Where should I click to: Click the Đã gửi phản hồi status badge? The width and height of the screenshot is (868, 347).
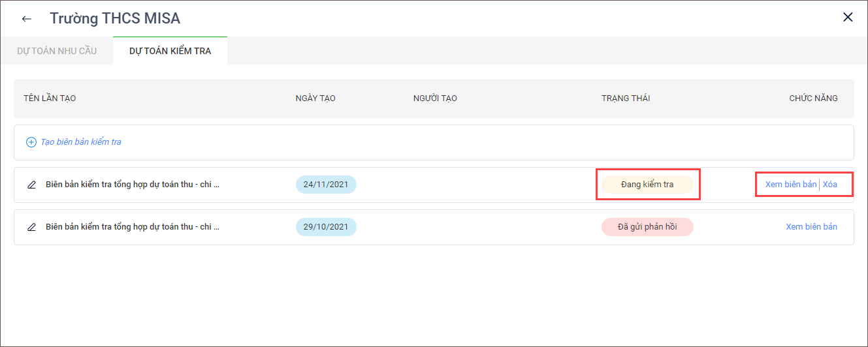[x=647, y=227]
